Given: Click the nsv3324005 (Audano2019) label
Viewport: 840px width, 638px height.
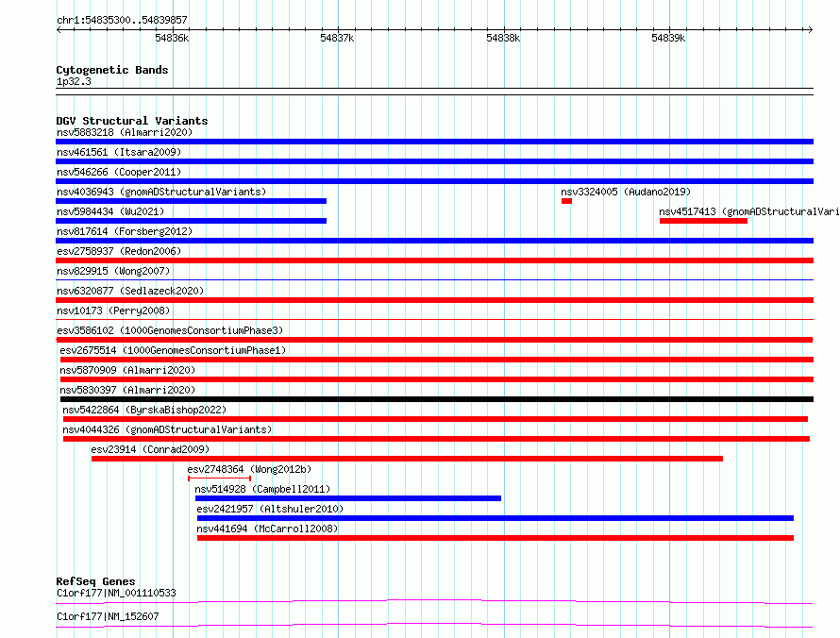Looking at the screenshot, I should tap(626, 192).
